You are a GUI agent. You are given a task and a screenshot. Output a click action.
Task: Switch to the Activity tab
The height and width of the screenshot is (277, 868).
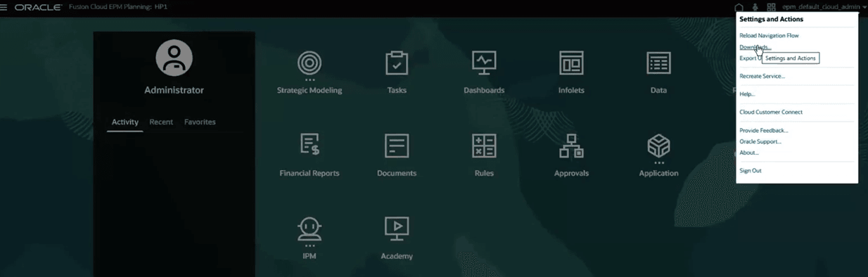point(125,122)
